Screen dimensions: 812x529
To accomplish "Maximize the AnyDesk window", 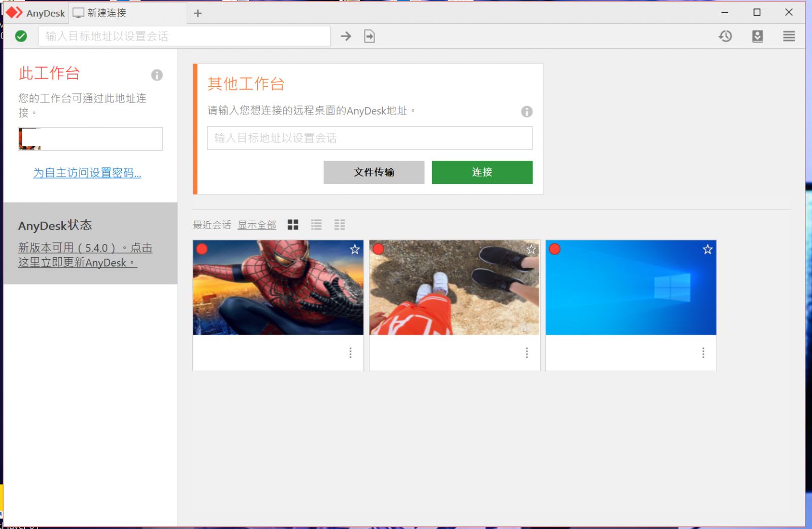I will click(x=757, y=13).
